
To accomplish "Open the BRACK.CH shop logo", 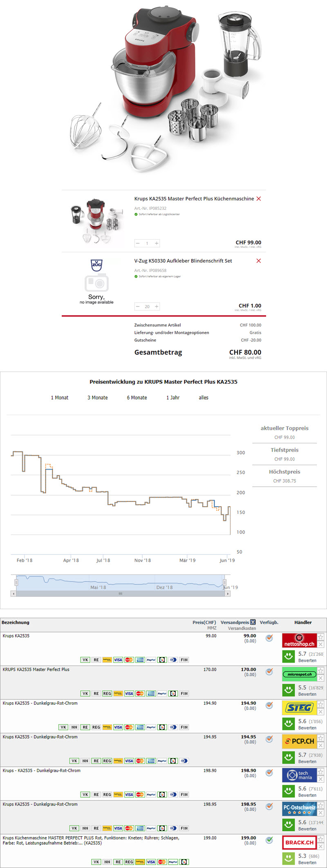I will tap(299, 842).
